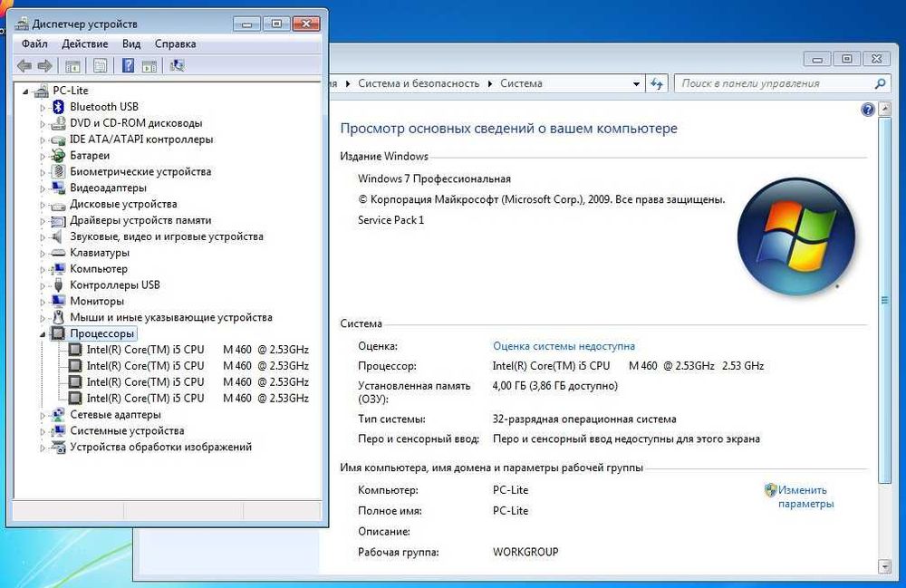Expand the Системные устройства node arrow

[43, 431]
